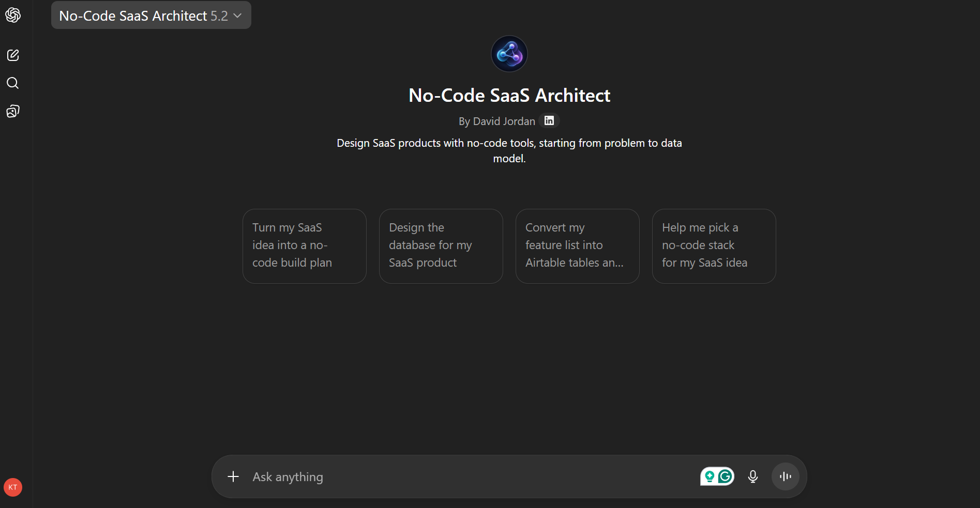Image resolution: width=980 pixels, height=508 pixels.
Task: Click the No-Code SaaS Architect avatar
Action: 509,53
